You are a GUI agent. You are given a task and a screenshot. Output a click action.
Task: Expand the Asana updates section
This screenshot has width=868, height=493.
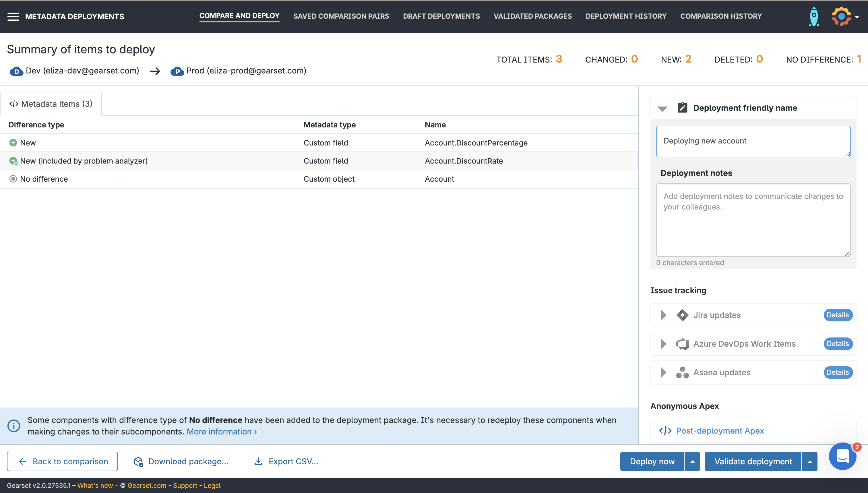pyautogui.click(x=663, y=372)
